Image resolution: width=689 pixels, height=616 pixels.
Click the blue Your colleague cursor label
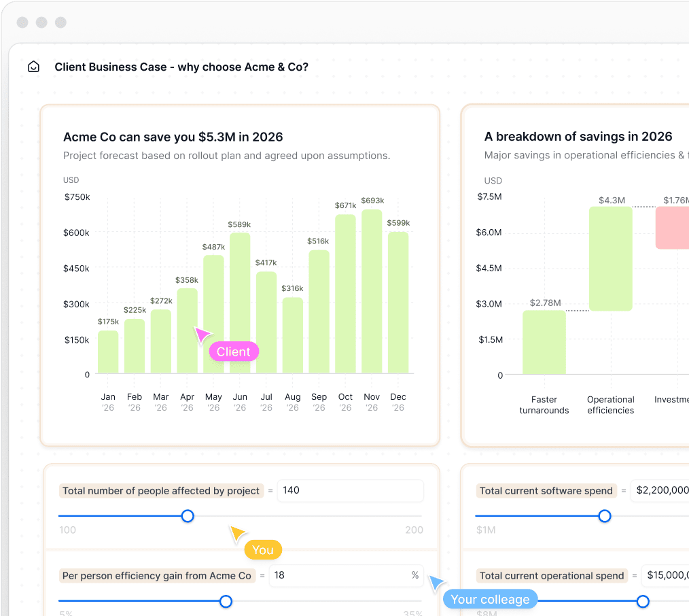[490, 599]
